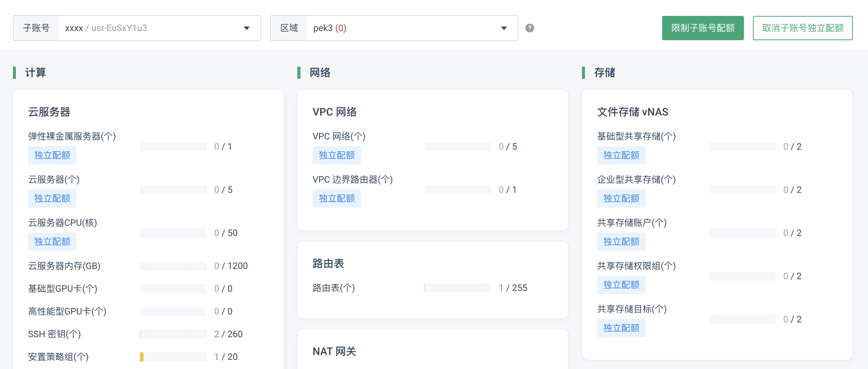Click 独立配额 tag under VPC 网络(个)
This screenshot has width=868, height=369.
(337, 155)
